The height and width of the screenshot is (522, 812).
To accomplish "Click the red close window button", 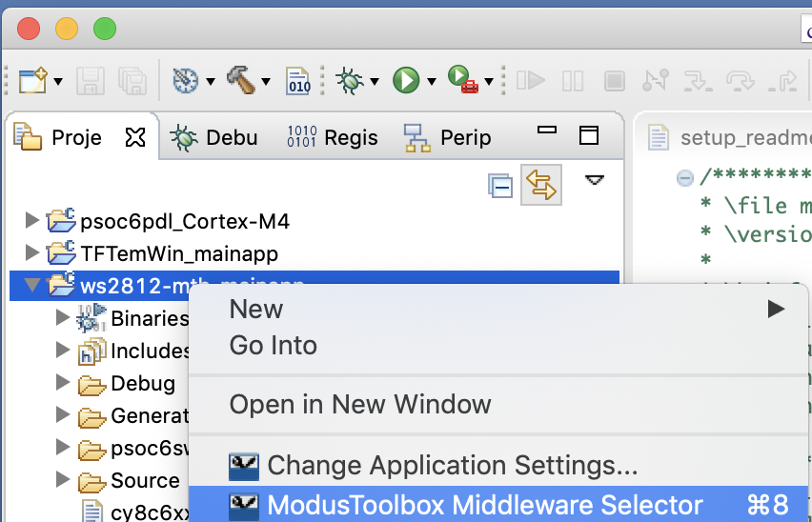I will (29, 29).
